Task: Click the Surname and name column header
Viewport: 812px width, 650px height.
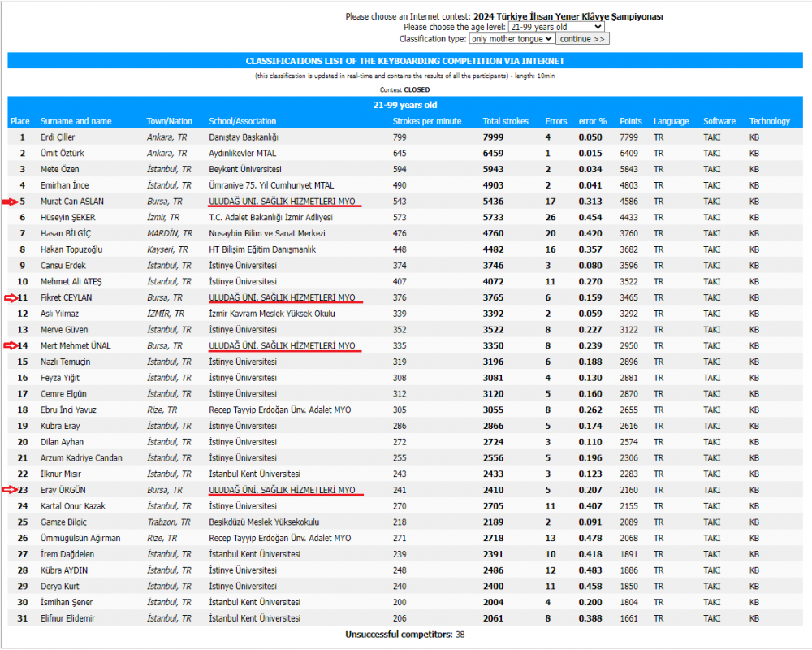Action: pyautogui.click(x=76, y=121)
